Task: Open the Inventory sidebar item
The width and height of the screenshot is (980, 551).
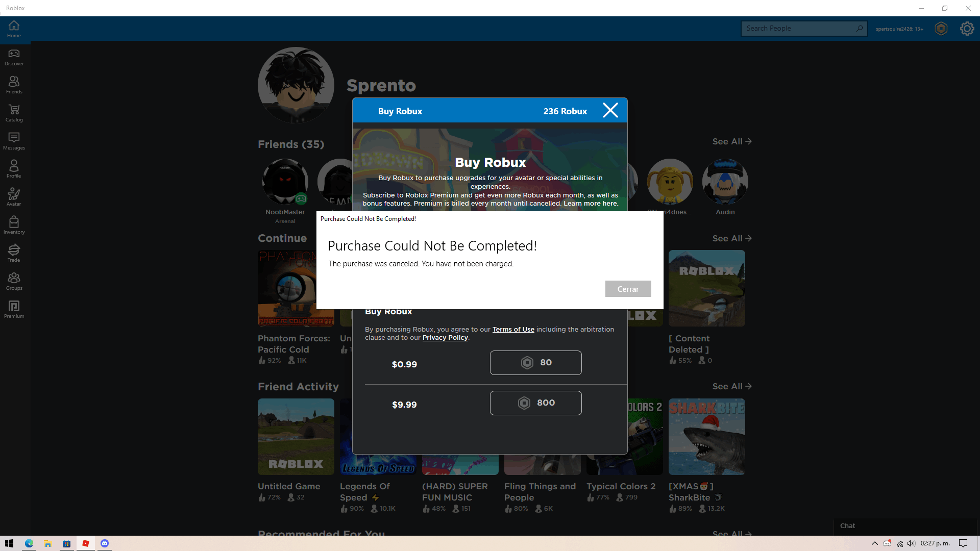Action: 14,226
